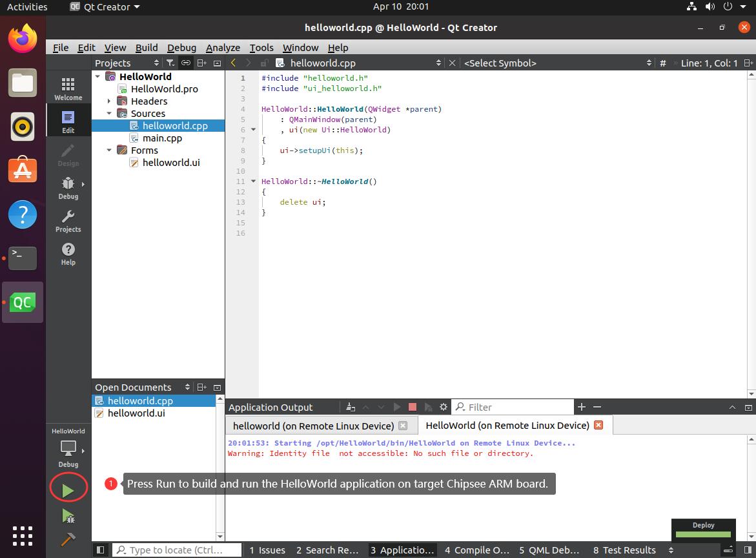Open the File menu
This screenshot has width=756, height=558.
coord(60,47)
